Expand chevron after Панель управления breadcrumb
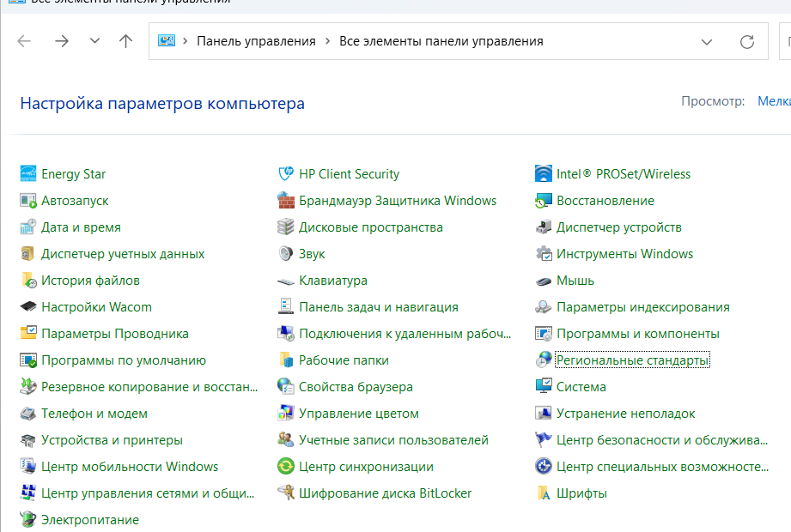The height and width of the screenshot is (532, 791). 328,41
